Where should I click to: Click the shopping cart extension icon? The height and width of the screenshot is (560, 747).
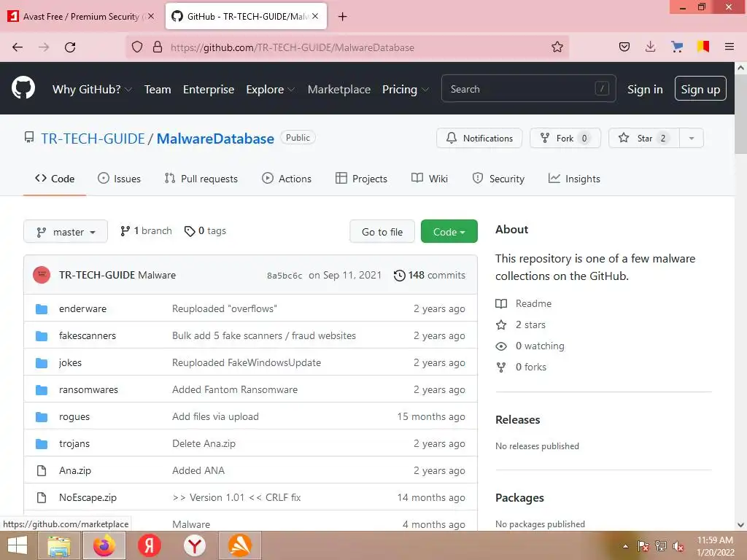[x=676, y=47]
